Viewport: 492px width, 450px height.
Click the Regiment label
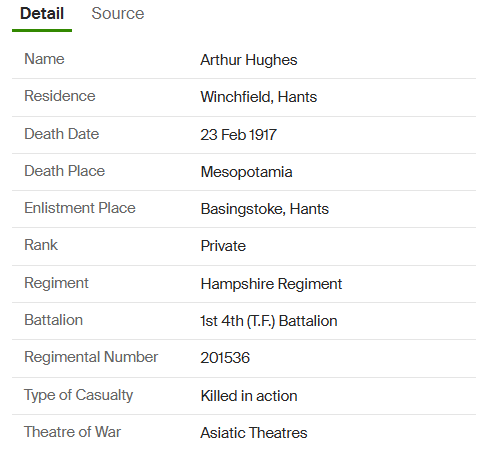56,283
